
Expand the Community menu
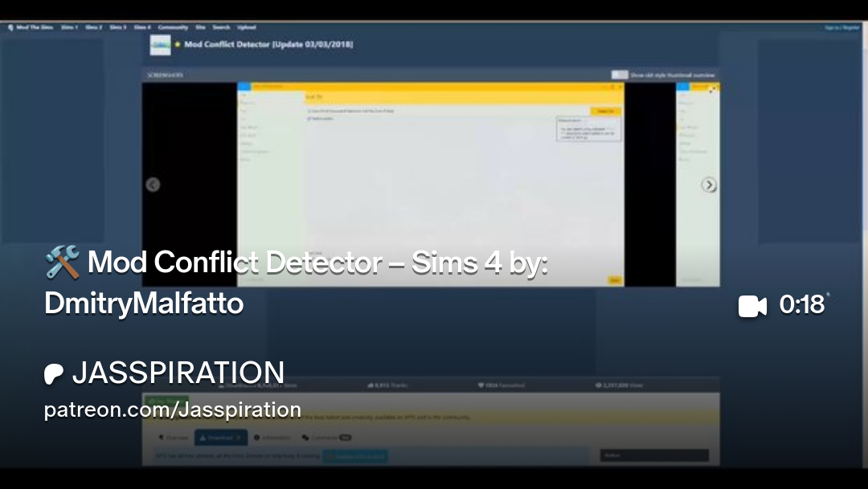173,27
